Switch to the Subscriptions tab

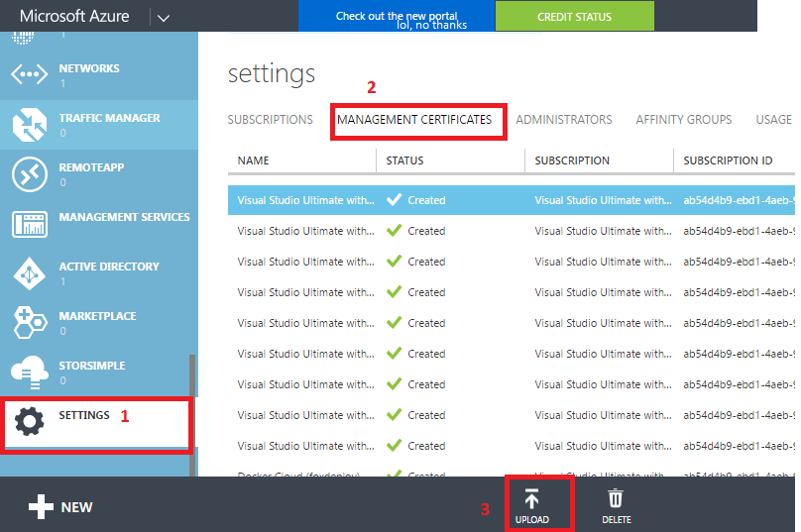(271, 120)
